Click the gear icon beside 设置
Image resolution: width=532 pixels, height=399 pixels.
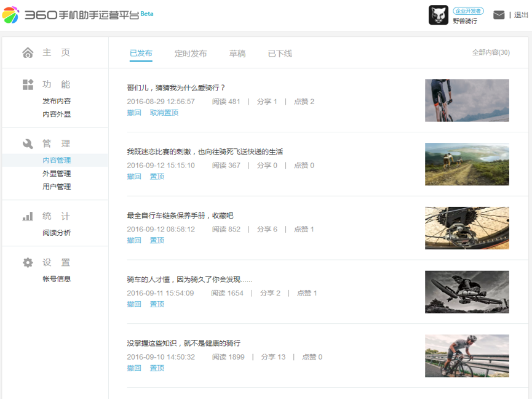[x=28, y=262]
